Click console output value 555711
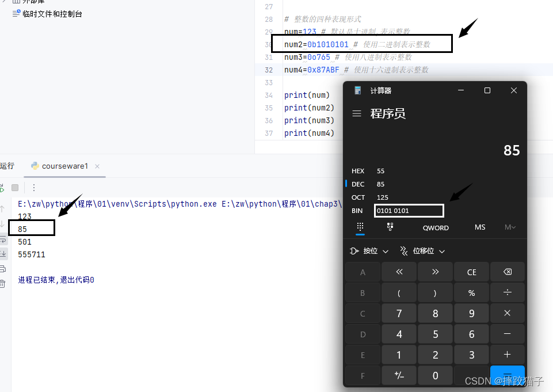The height and width of the screenshot is (392, 553). [32, 254]
